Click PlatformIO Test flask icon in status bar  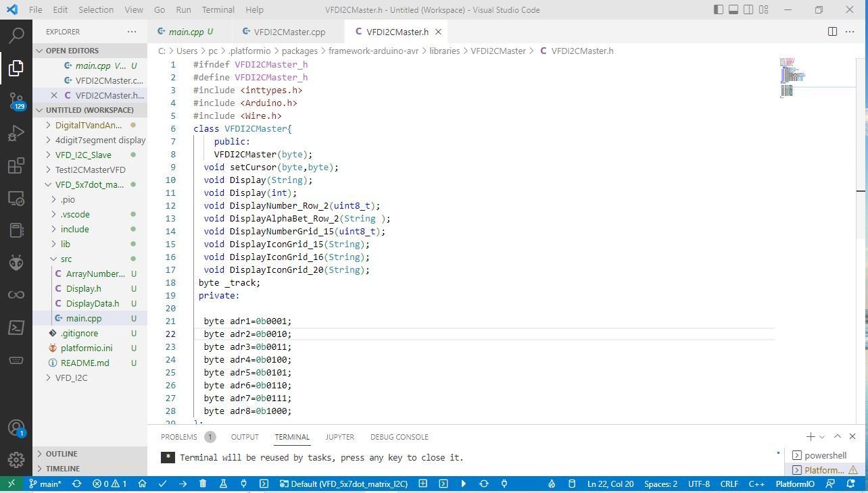(x=223, y=484)
